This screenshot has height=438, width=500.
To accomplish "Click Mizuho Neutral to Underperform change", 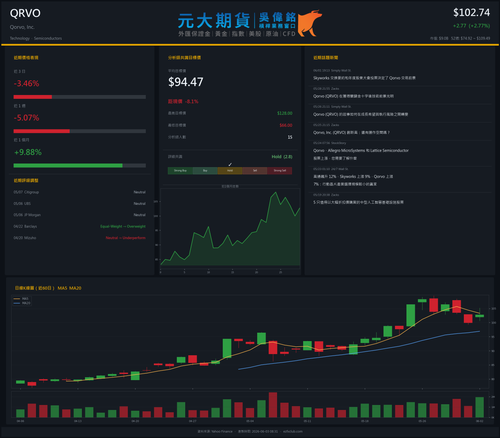I will (x=125, y=238).
